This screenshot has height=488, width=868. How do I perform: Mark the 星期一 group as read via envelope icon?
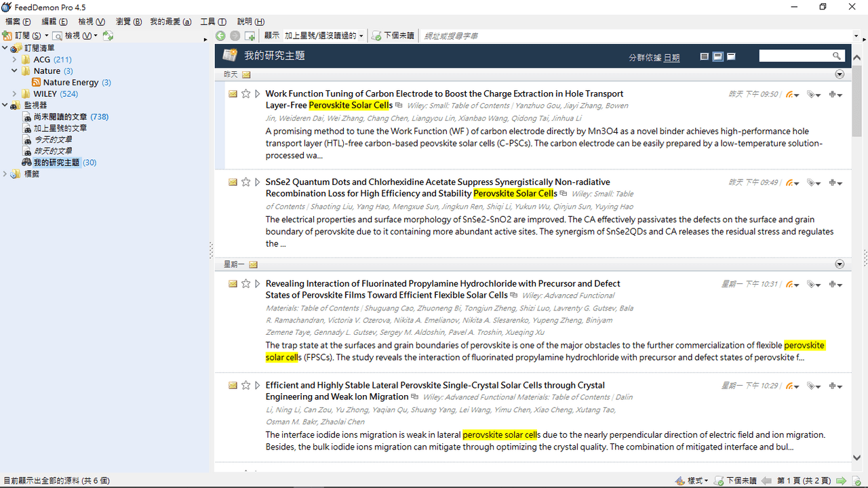253,264
